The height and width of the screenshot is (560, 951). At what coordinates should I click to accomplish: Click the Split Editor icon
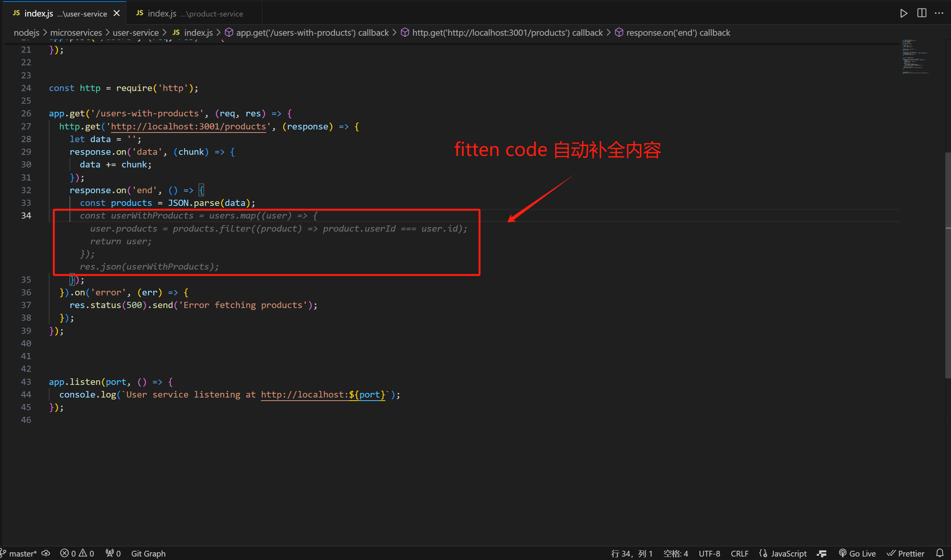coord(921,13)
